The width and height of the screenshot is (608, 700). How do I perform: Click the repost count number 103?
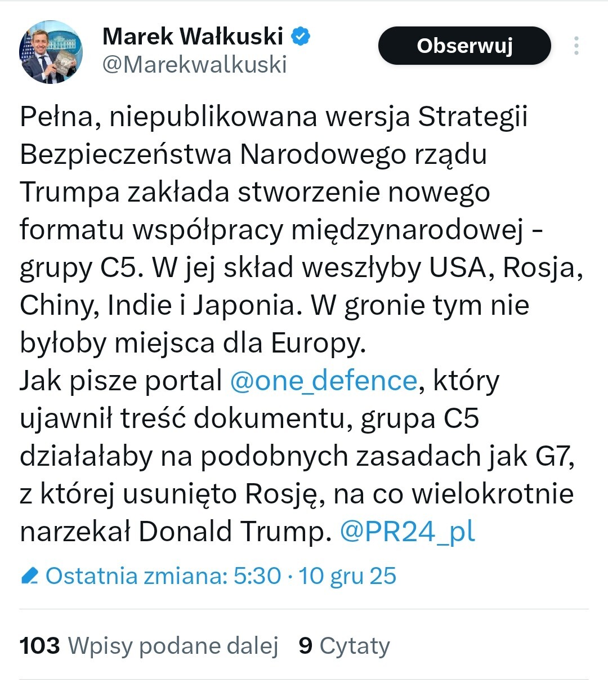[39, 645]
